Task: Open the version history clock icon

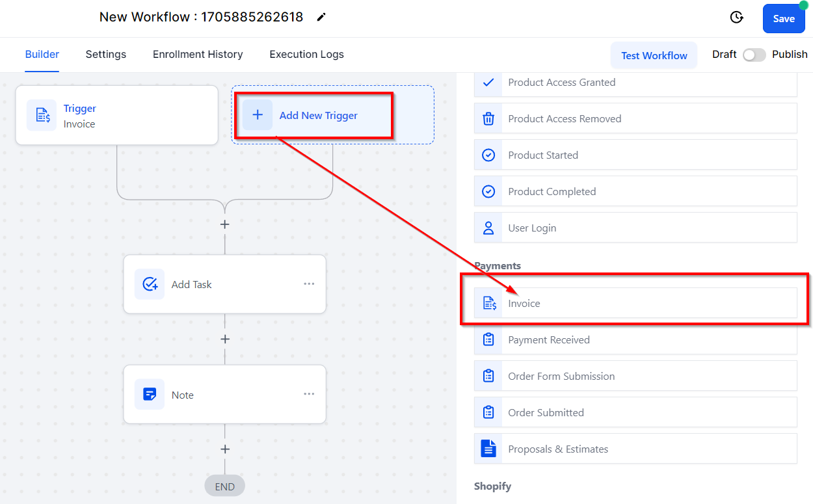Action: pyautogui.click(x=737, y=18)
